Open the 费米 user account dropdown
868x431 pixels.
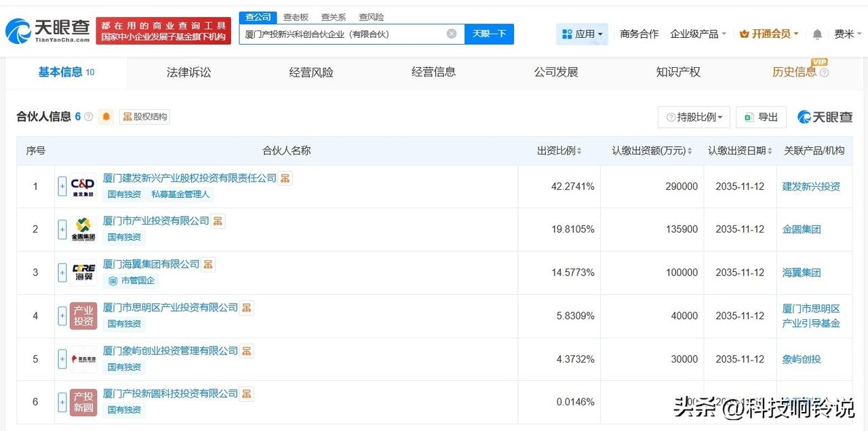click(x=848, y=34)
